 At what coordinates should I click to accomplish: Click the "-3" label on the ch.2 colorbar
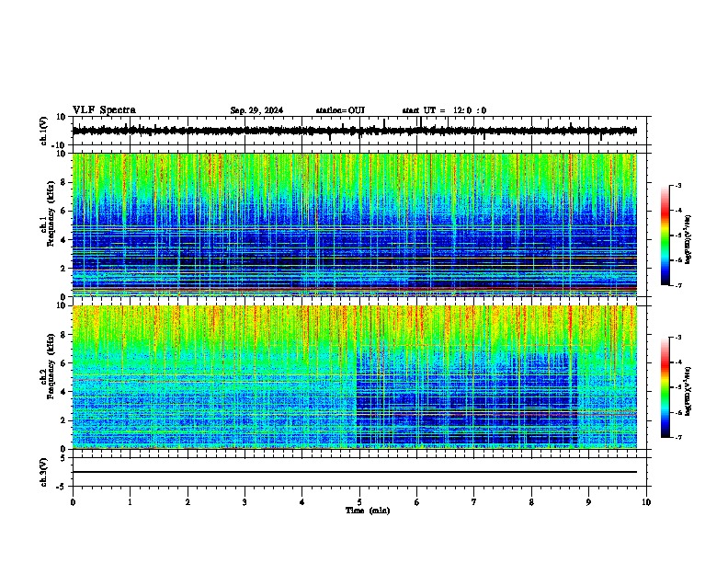click(678, 338)
